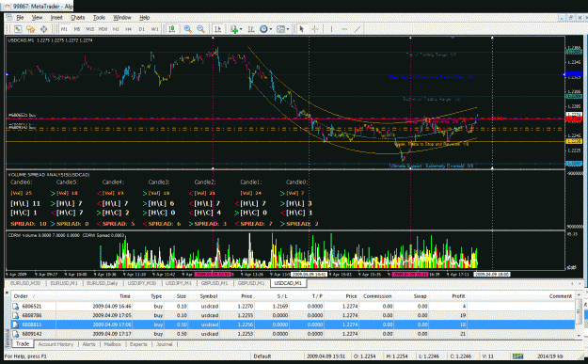Sort orders by Order column header

(x=21, y=296)
